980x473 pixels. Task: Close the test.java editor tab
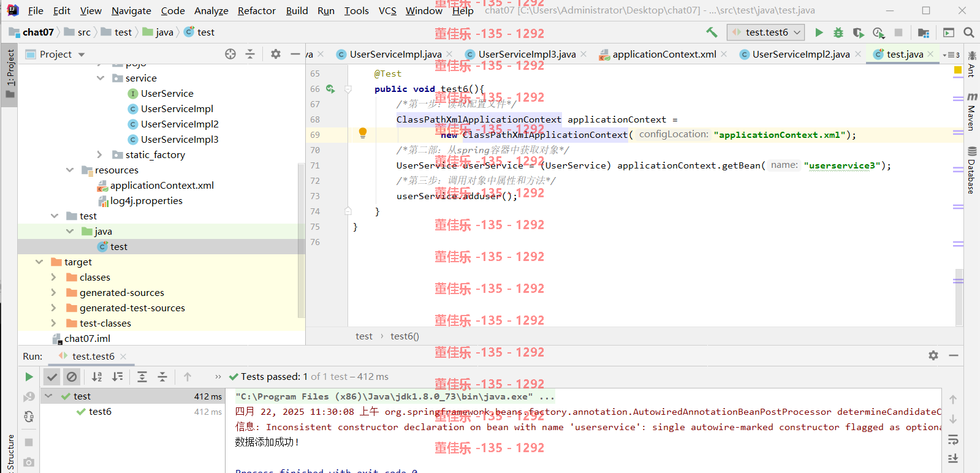coord(930,55)
